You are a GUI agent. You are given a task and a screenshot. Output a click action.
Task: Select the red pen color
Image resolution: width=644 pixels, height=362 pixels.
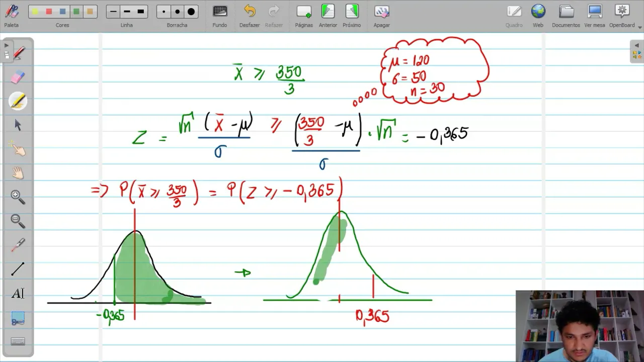(x=49, y=12)
